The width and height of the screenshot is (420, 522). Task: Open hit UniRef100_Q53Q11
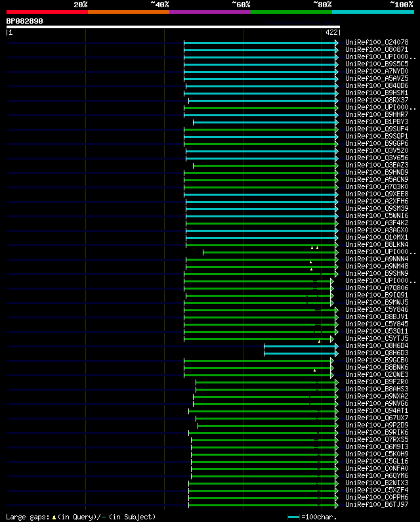(x=377, y=331)
